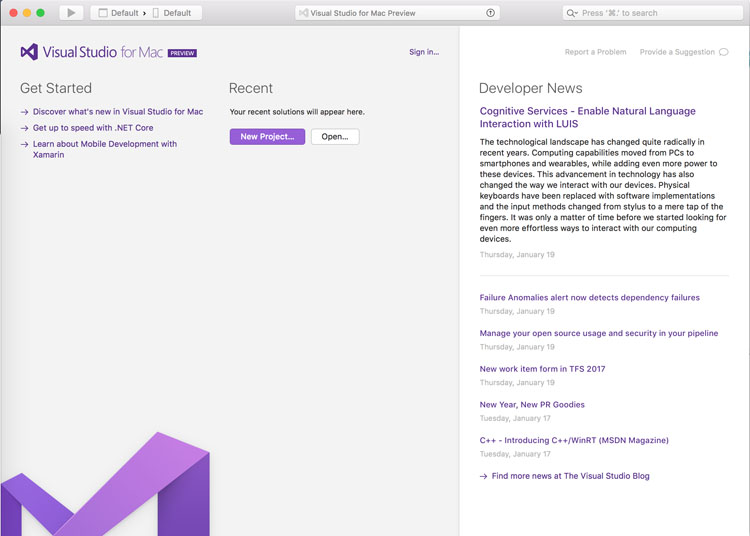The height and width of the screenshot is (536, 750).
Task: Click the magnifier search icon
Action: [x=571, y=13]
